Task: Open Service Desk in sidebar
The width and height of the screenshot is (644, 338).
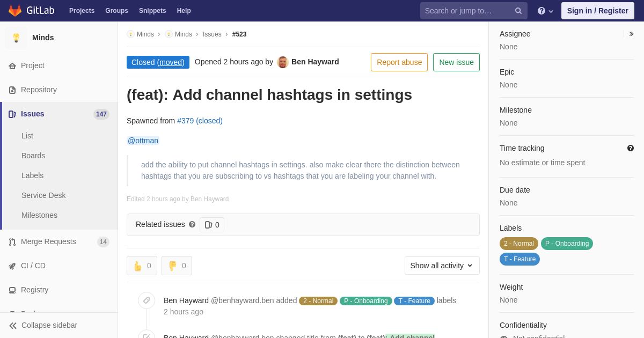Action: pos(43,195)
